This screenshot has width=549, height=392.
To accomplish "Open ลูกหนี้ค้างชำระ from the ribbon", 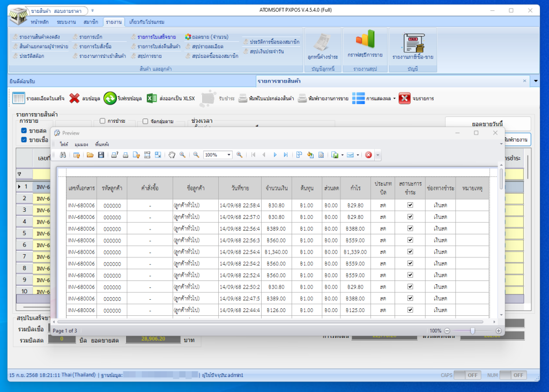I will 323,47.
